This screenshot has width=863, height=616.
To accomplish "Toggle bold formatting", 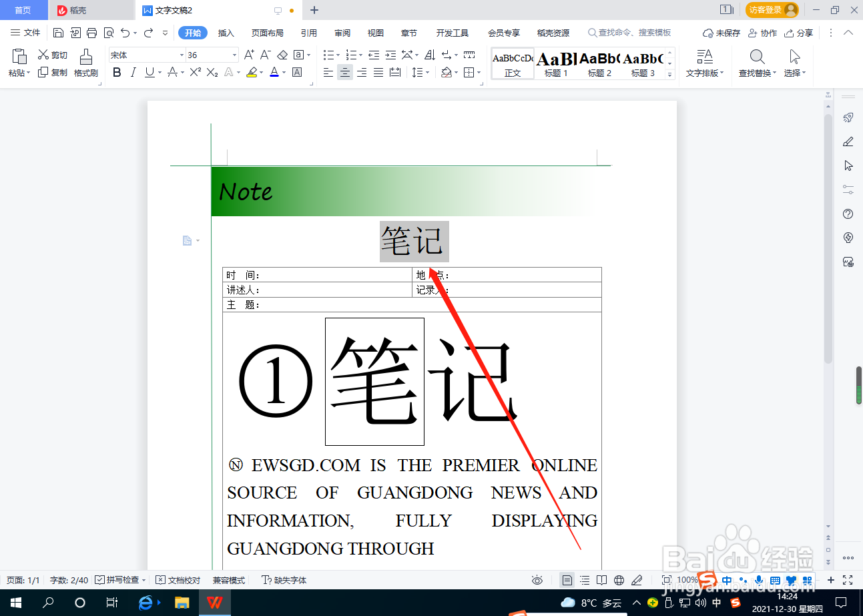I will [117, 73].
